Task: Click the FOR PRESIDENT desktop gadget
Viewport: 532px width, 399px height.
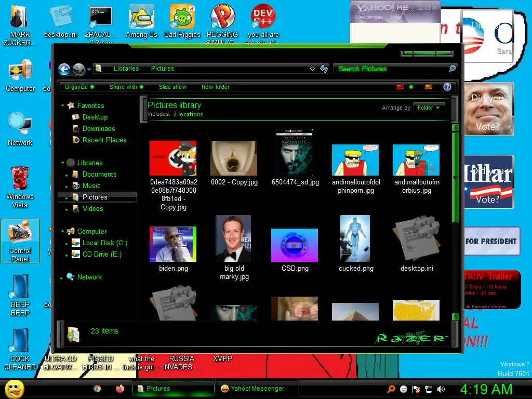Action: pyautogui.click(x=491, y=241)
